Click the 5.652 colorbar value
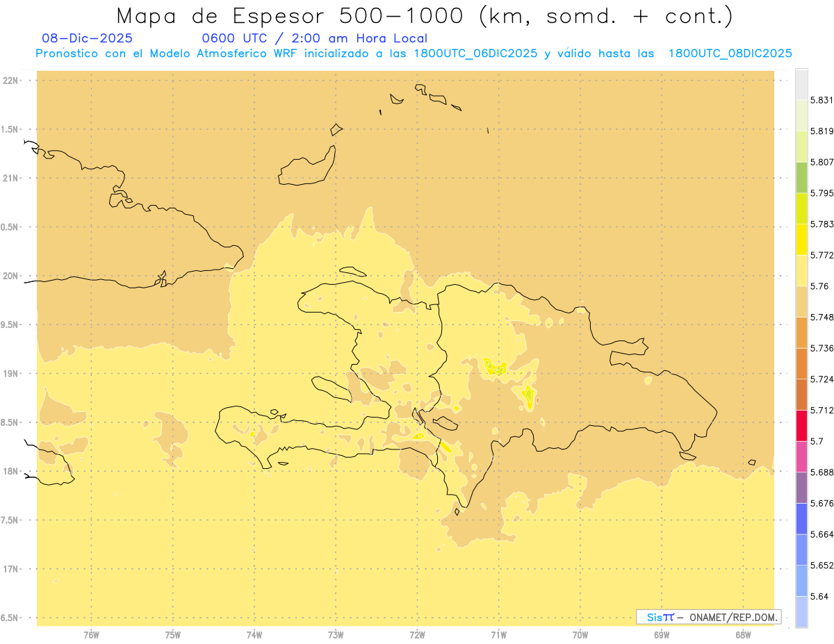This screenshot has height=644, width=834. (x=822, y=565)
